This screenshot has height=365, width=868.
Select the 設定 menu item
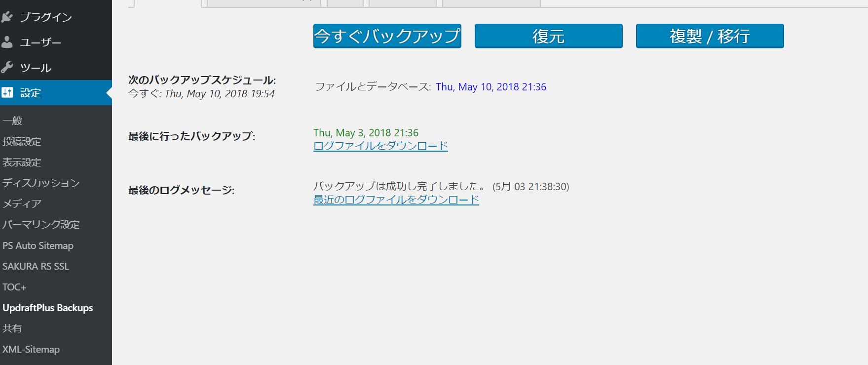pos(56,92)
